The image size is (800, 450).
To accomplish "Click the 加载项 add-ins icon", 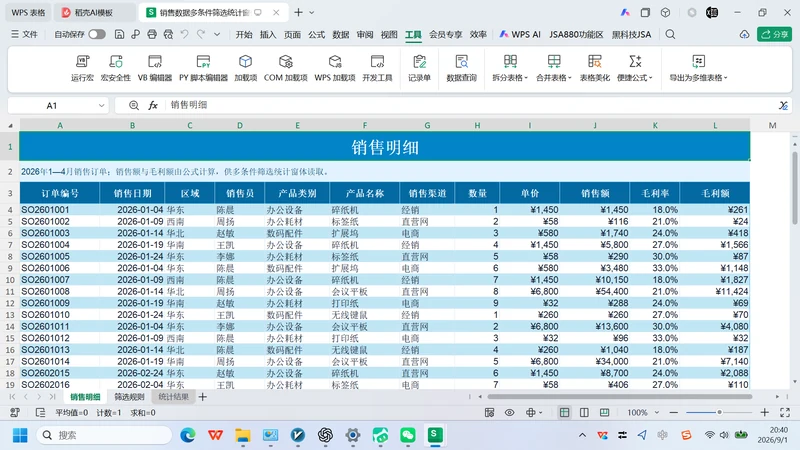I will tap(245, 68).
